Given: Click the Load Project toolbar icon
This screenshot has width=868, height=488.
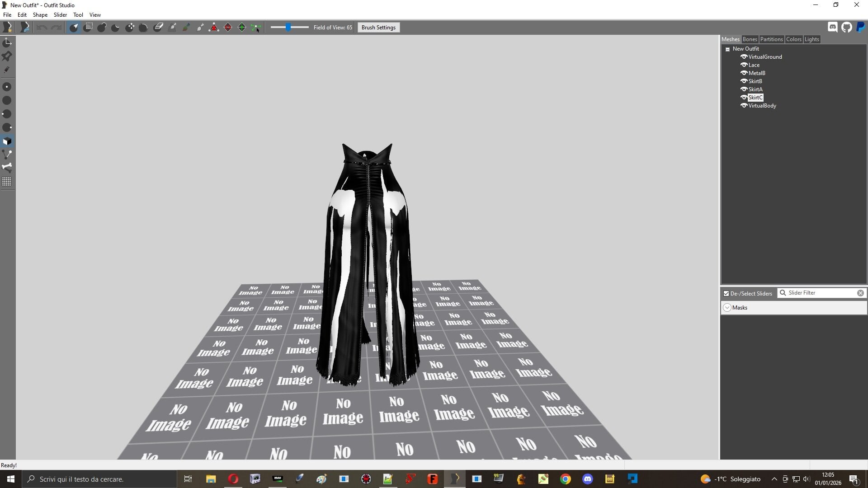Looking at the screenshot, I should tap(25, 28).
